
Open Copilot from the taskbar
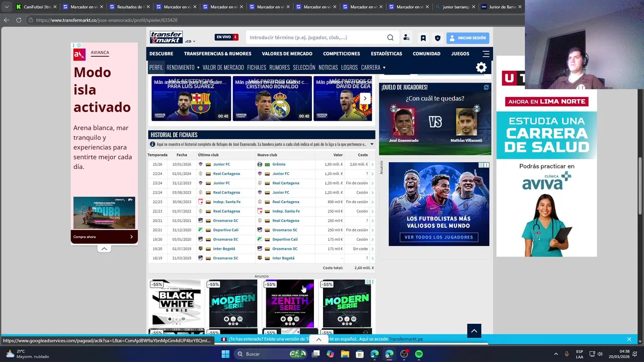[x=330, y=354]
